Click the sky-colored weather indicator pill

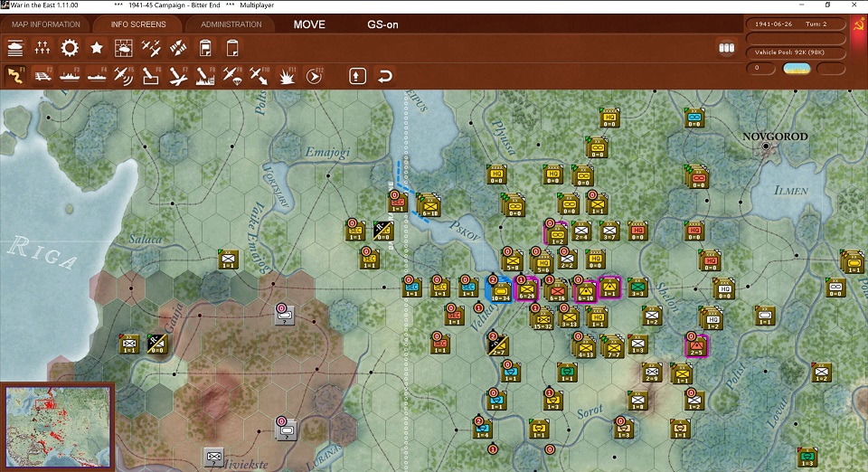point(797,69)
